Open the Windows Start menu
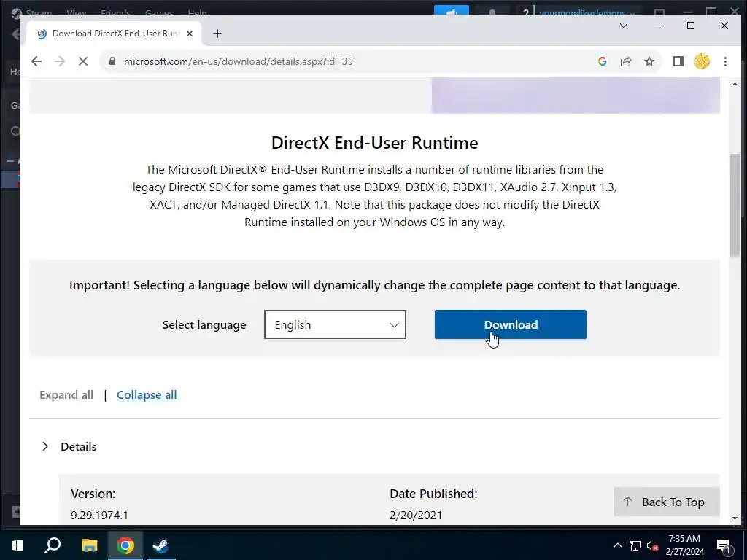This screenshot has width=747, height=560. (x=18, y=545)
